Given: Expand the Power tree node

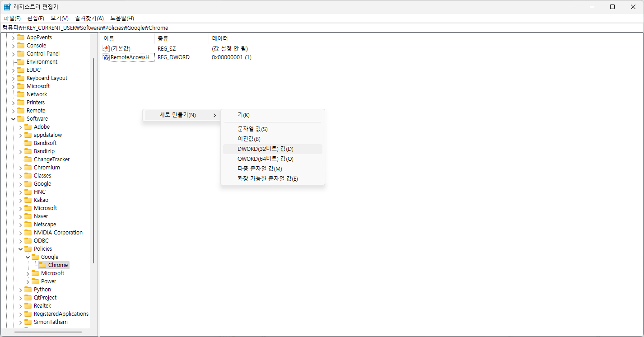Looking at the screenshot, I should tap(28, 281).
